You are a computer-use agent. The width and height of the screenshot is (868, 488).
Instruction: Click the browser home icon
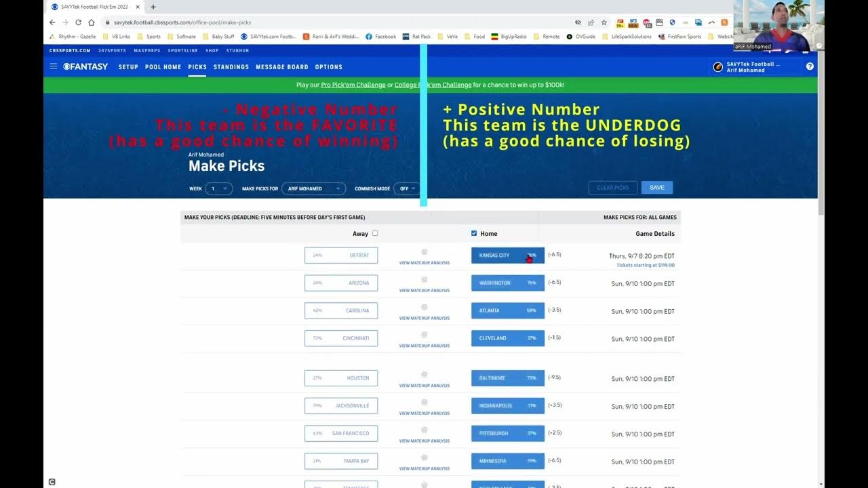91,22
